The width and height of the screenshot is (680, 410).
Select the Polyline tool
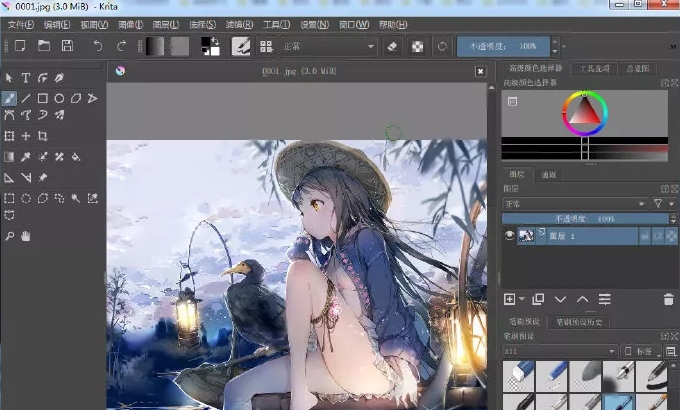point(92,98)
